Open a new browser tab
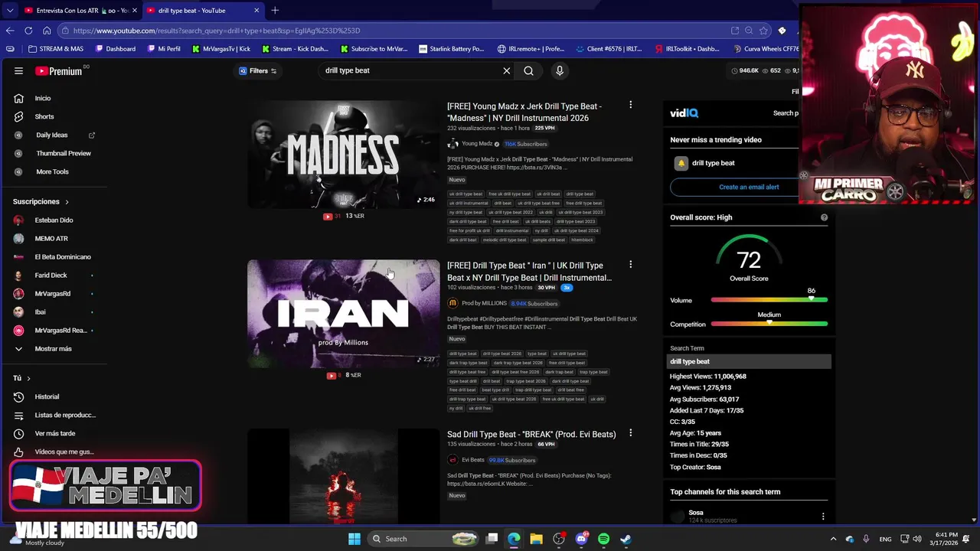The width and height of the screenshot is (980, 551). click(275, 11)
